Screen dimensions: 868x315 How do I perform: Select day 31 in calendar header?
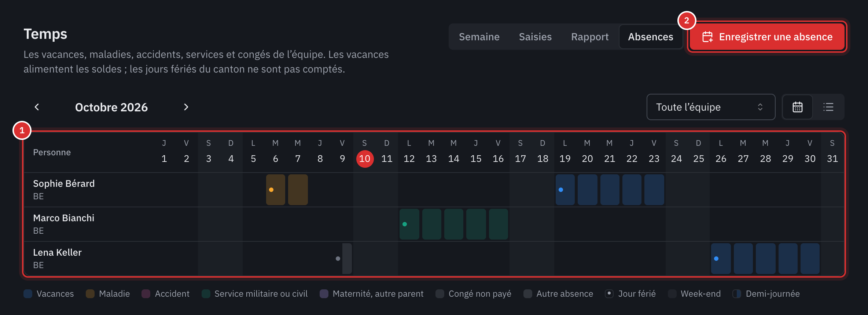[832, 159]
